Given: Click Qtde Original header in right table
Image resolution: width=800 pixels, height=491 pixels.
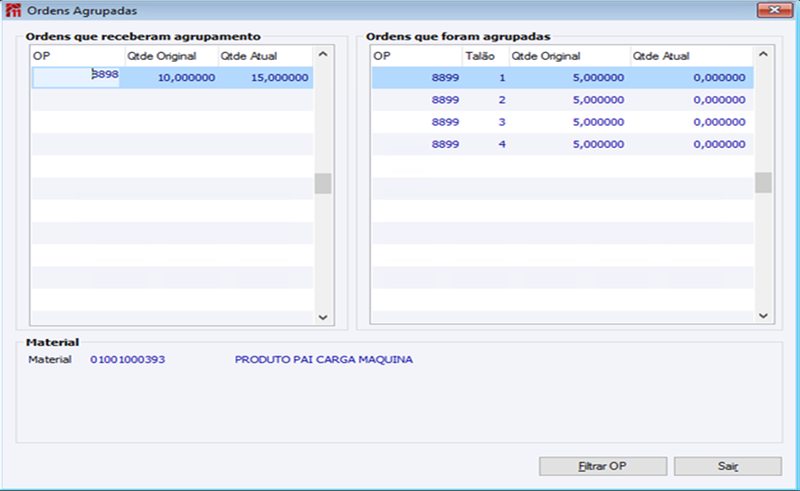Looking at the screenshot, I should tap(570, 56).
